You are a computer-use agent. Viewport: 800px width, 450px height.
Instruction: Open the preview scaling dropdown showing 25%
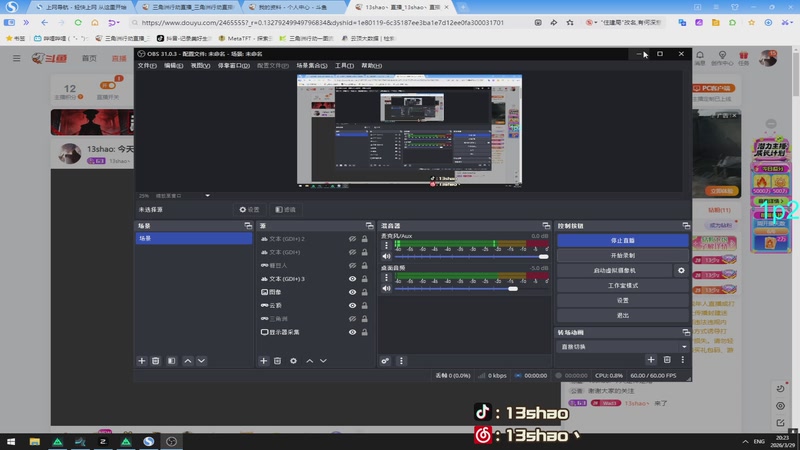[x=207, y=195]
